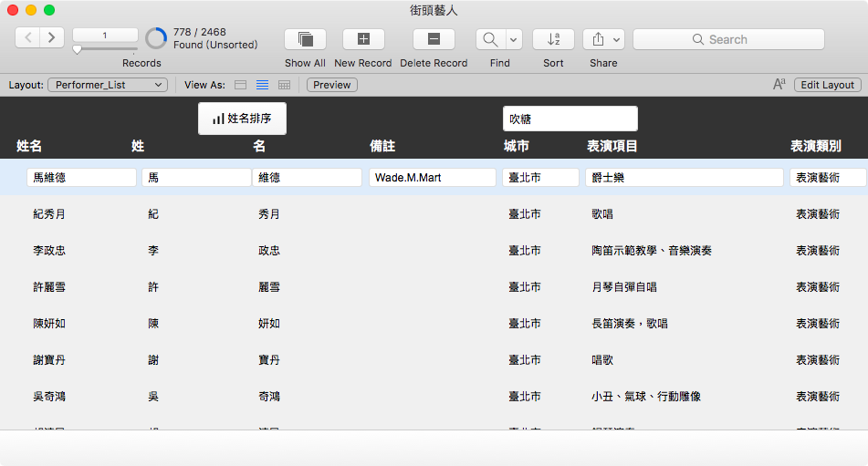Image resolution: width=868 pixels, height=466 pixels.
Task: Click the record number field
Action: coord(105,35)
